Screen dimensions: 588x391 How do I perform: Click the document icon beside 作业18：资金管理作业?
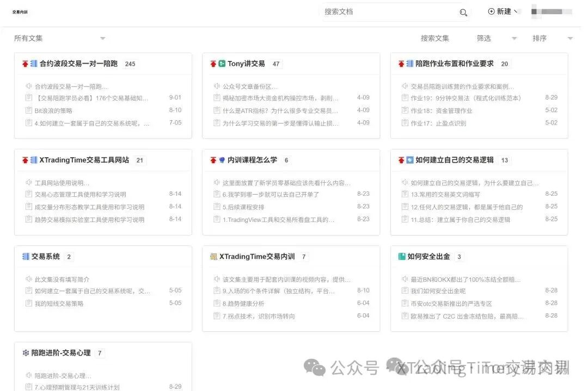point(405,110)
